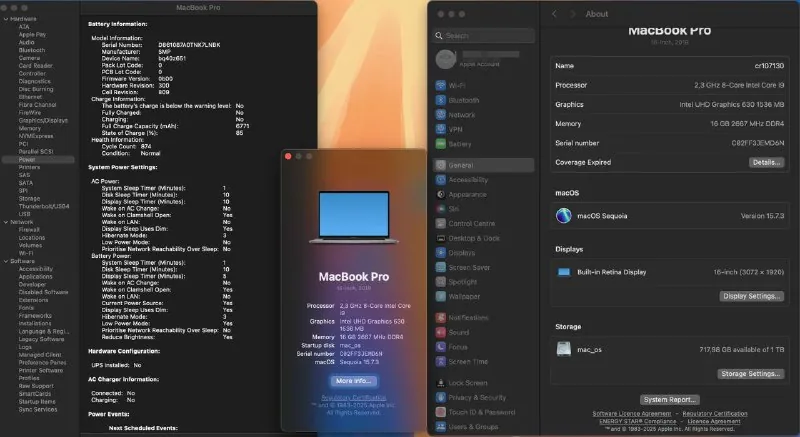This screenshot has width=800, height=437.
Task: Select NVMExpress in System Information sidebar
Action: click(x=36, y=136)
